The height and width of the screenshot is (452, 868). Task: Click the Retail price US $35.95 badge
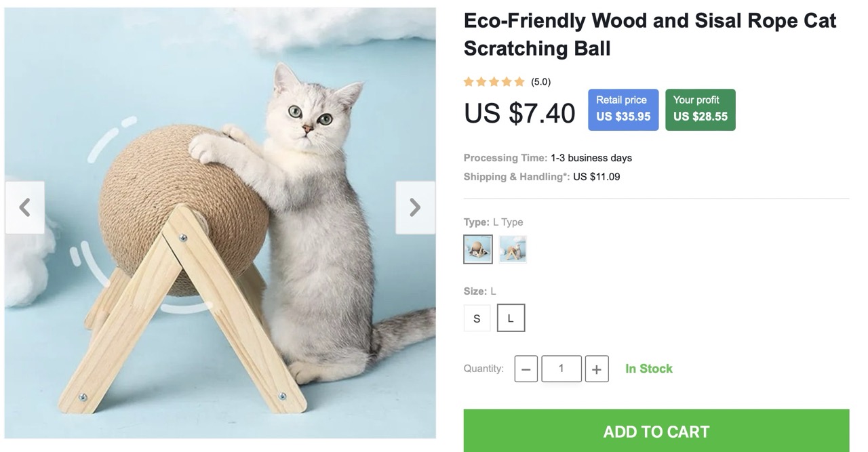tap(623, 109)
